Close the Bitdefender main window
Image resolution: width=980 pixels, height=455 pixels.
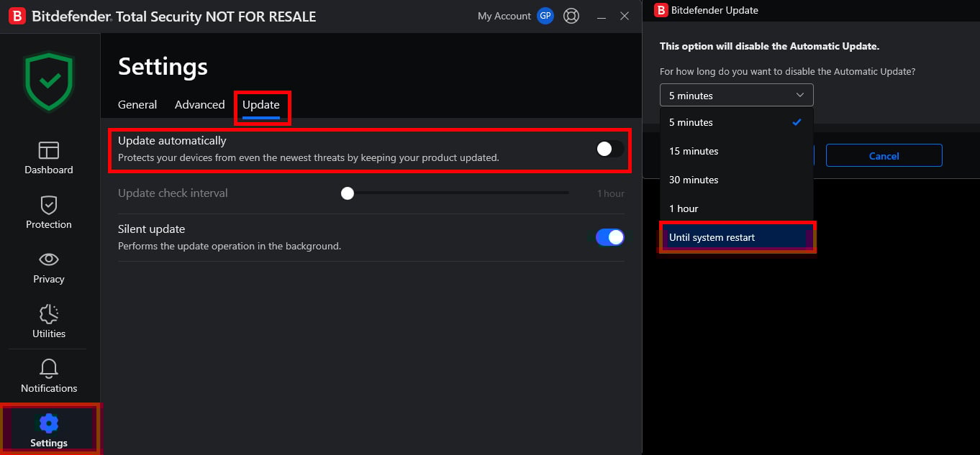point(625,16)
